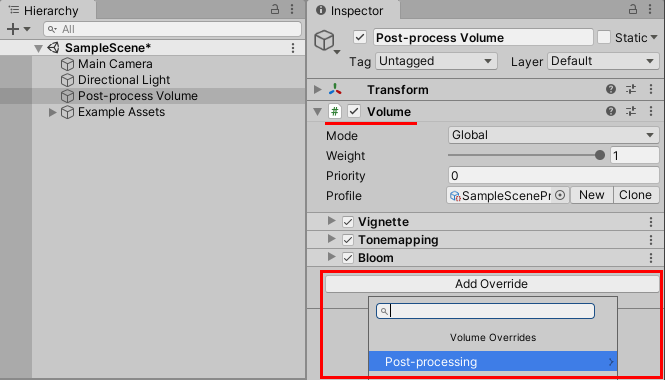Open Volume component help icon
Image resolution: width=665 pixels, height=380 pixels.
pyautogui.click(x=611, y=112)
